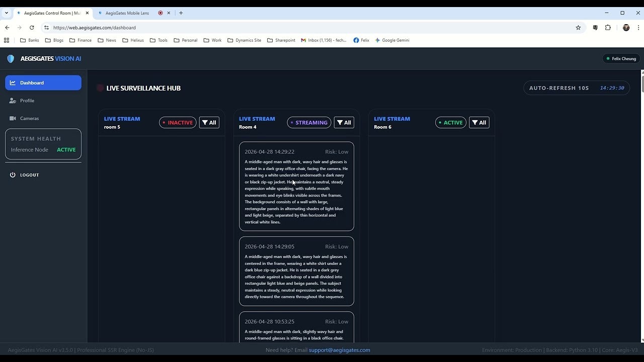
Task: Expand the tab search chevron in title bar
Action: click(x=6, y=13)
